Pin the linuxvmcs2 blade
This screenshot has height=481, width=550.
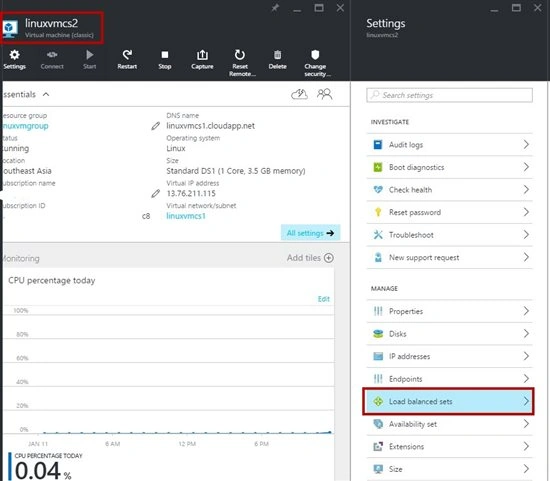275,8
